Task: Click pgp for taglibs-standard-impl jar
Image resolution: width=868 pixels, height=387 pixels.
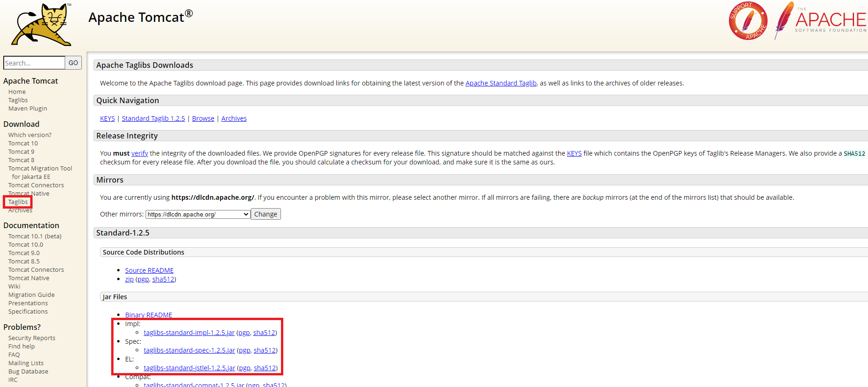Action: [244, 333]
